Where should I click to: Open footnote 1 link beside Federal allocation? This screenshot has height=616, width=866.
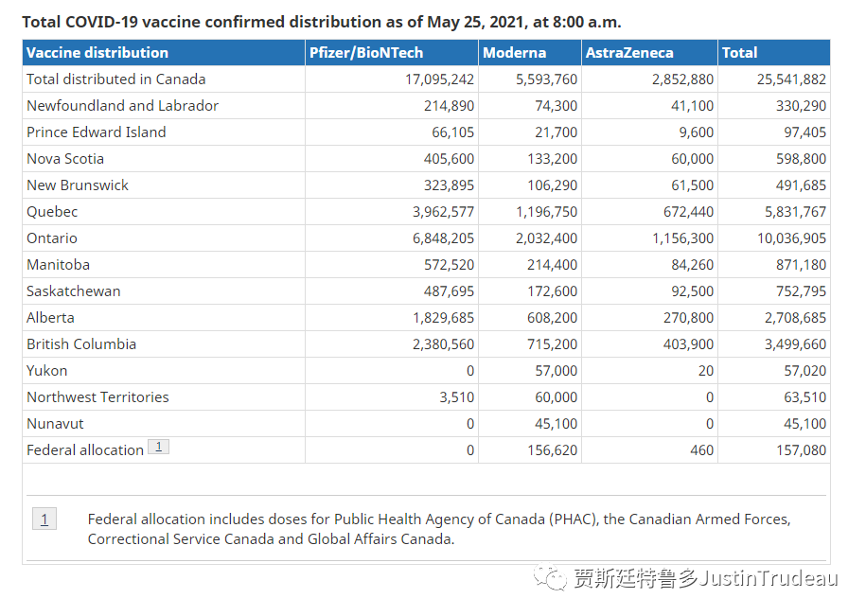point(158,447)
